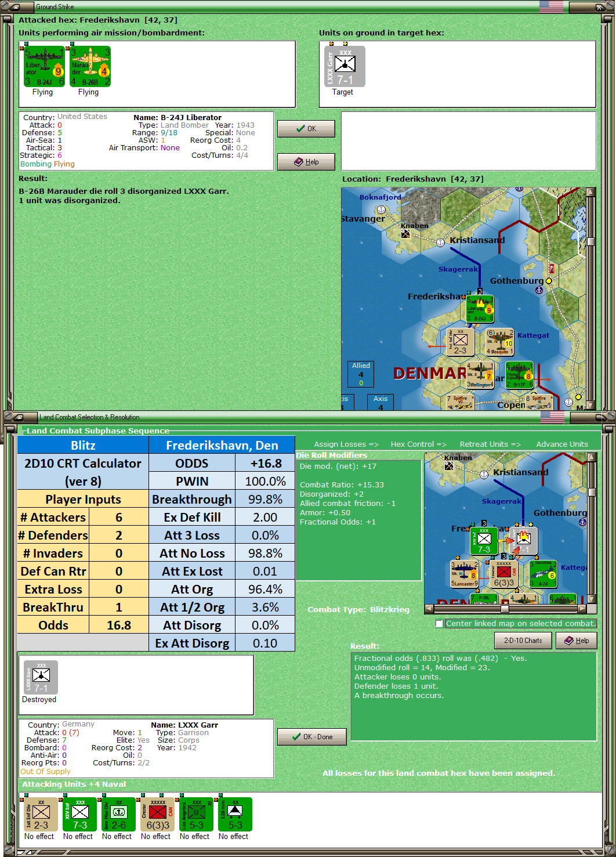This screenshot has height=857, width=616.
Task: Click Retreat Units in the sequence bar
Action: [490, 444]
